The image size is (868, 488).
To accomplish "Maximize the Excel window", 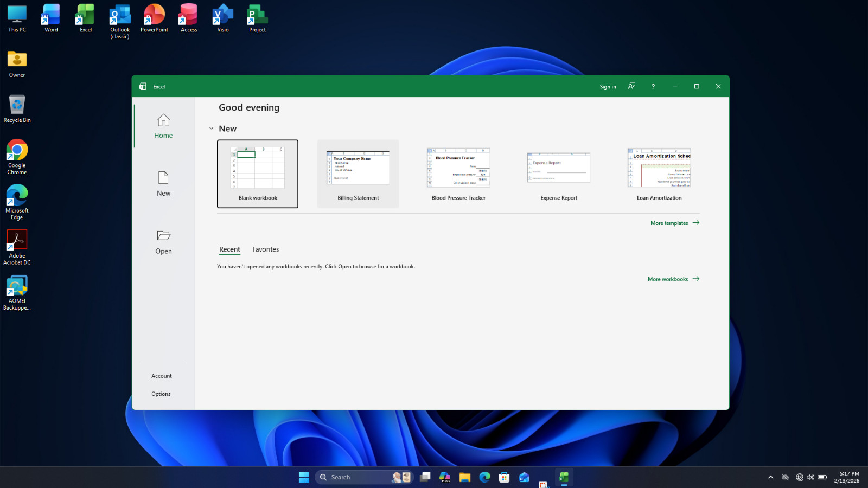I will coord(697,86).
